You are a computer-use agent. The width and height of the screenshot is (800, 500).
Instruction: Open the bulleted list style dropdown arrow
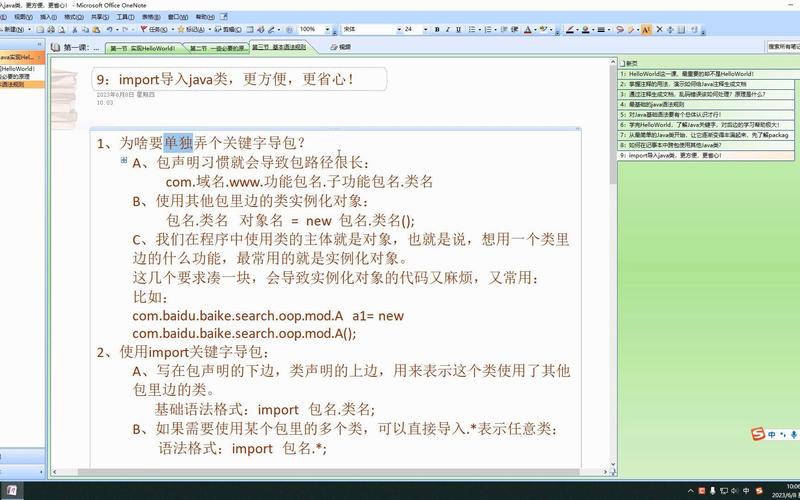click(480, 29)
